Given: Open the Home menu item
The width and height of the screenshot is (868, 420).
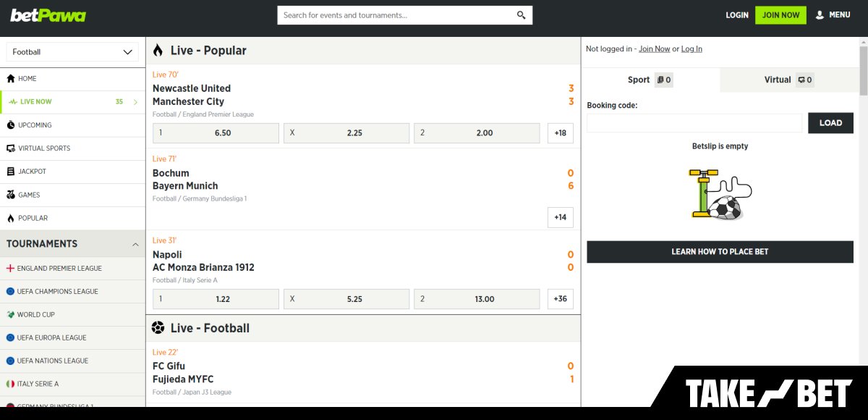Looking at the screenshot, I should [x=72, y=78].
